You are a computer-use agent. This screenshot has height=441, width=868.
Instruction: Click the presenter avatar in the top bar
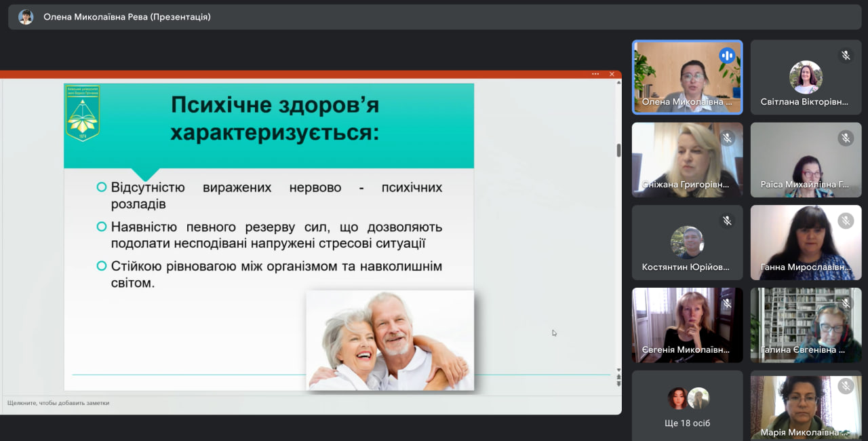coord(26,17)
